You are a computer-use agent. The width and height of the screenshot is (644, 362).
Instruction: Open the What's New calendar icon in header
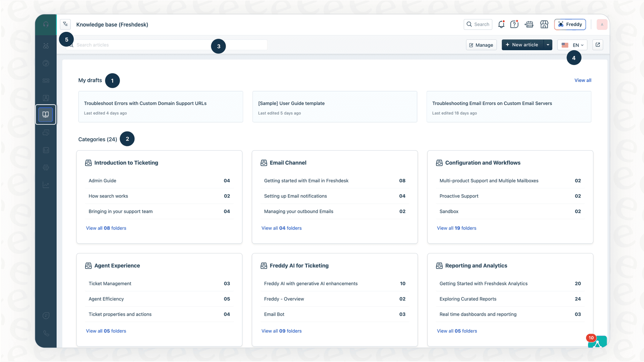coord(529,24)
